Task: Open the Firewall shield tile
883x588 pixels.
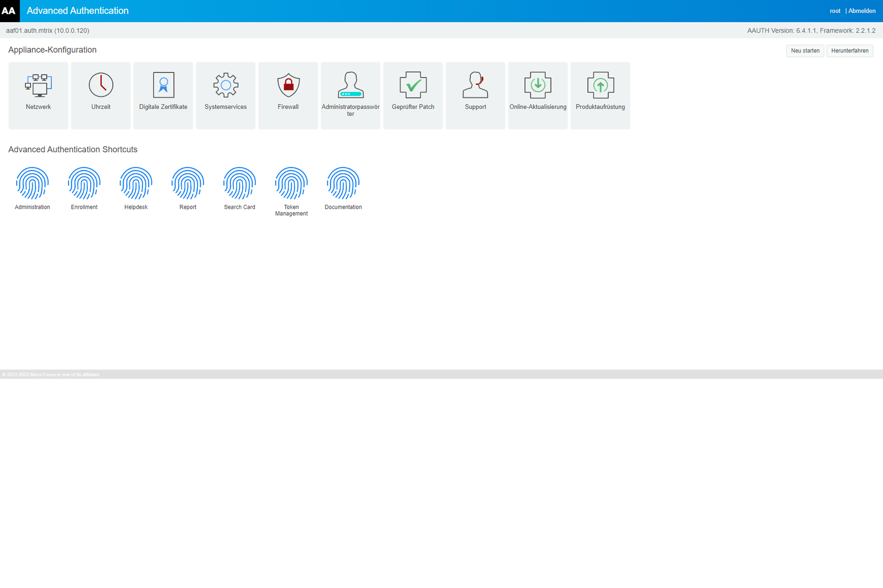Action: click(x=288, y=95)
